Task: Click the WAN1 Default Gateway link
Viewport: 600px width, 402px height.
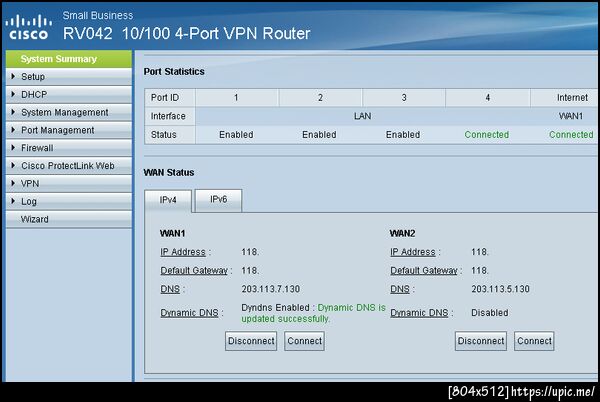Action: (194, 270)
